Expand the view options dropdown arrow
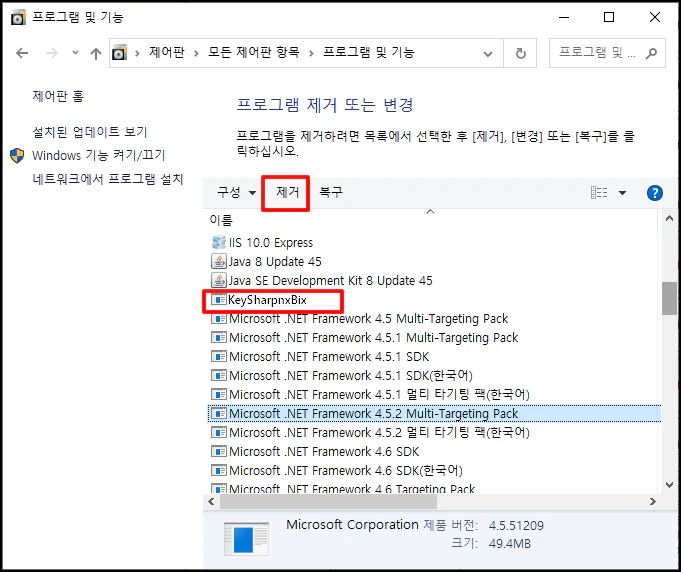This screenshot has height=572, width=681. (622, 193)
